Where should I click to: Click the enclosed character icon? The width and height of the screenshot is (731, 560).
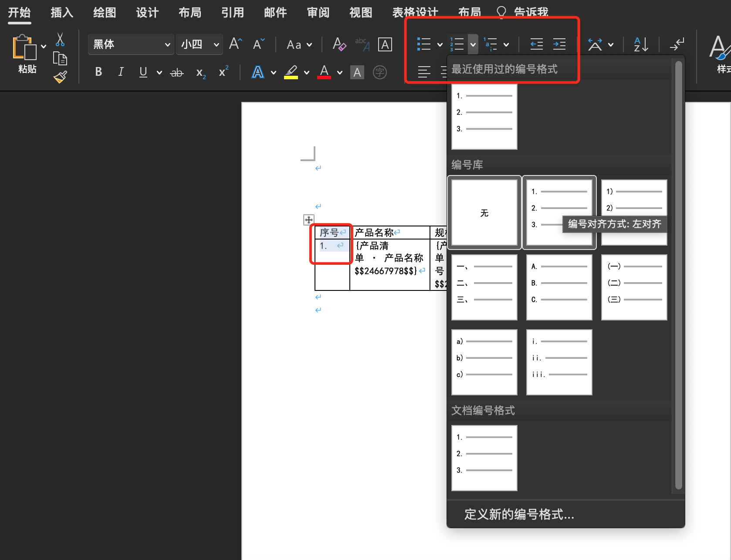pos(380,72)
